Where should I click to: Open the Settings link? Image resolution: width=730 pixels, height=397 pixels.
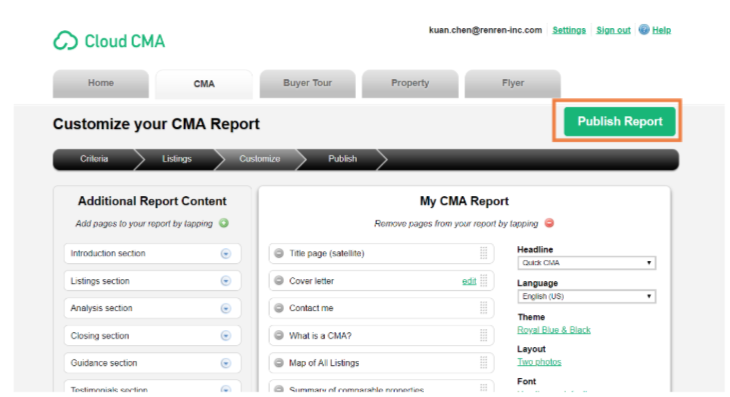tap(569, 30)
